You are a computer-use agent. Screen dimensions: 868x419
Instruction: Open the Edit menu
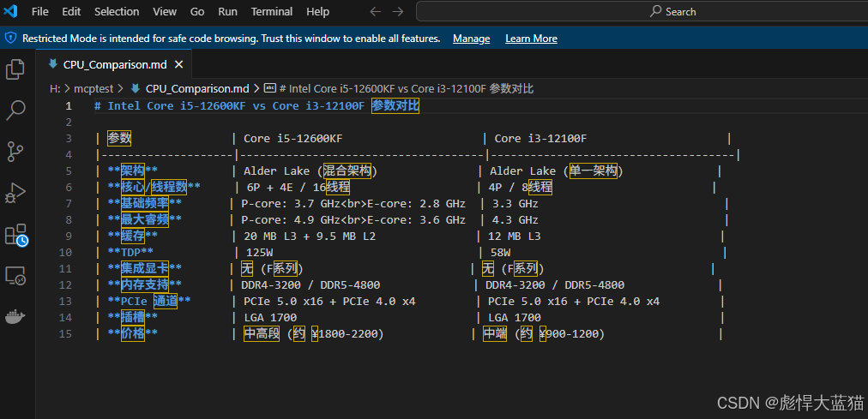[x=71, y=12]
